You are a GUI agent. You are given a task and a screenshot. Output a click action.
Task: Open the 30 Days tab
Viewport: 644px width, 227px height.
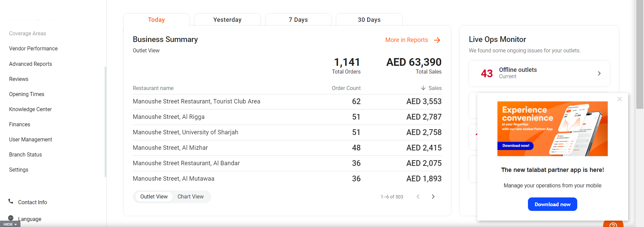(369, 20)
